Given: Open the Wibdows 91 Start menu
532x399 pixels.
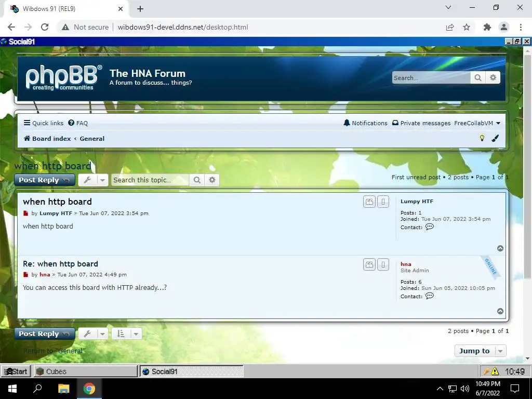Looking at the screenshot, I should 16,371.
